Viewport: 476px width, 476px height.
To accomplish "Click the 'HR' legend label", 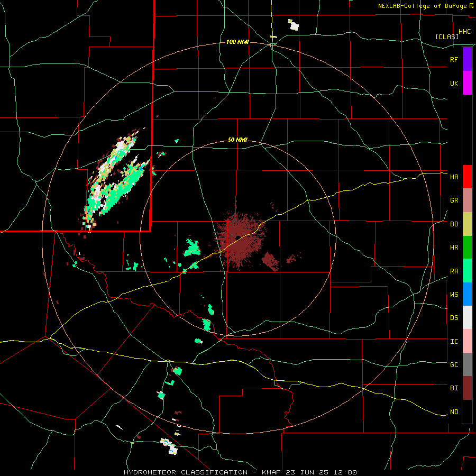I will pos(454,248).
